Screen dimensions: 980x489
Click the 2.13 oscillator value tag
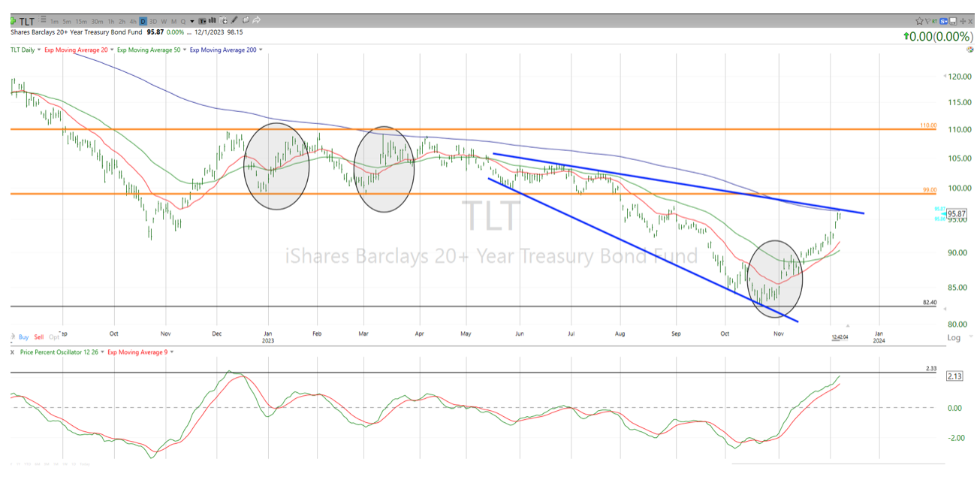tap(955, 376)
